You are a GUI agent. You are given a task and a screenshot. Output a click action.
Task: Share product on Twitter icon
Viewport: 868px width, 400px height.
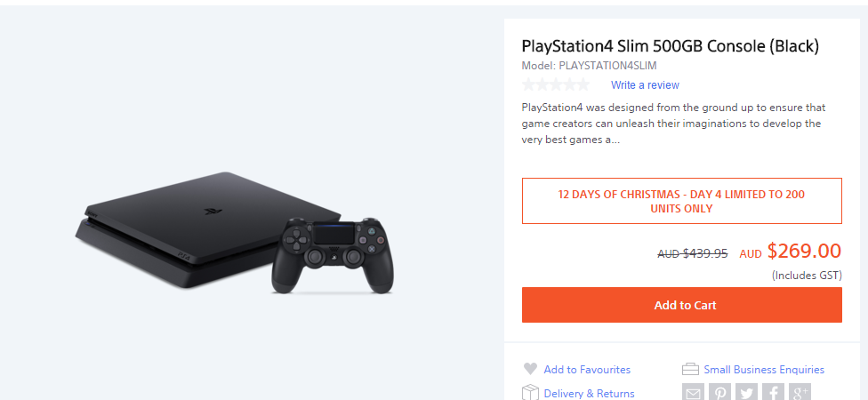point(746,392)
